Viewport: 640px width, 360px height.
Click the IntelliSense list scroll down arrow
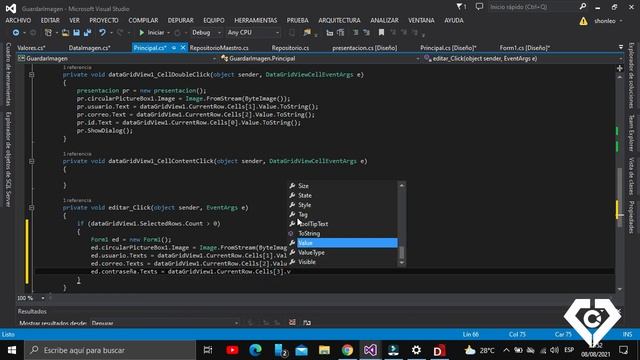402,263
